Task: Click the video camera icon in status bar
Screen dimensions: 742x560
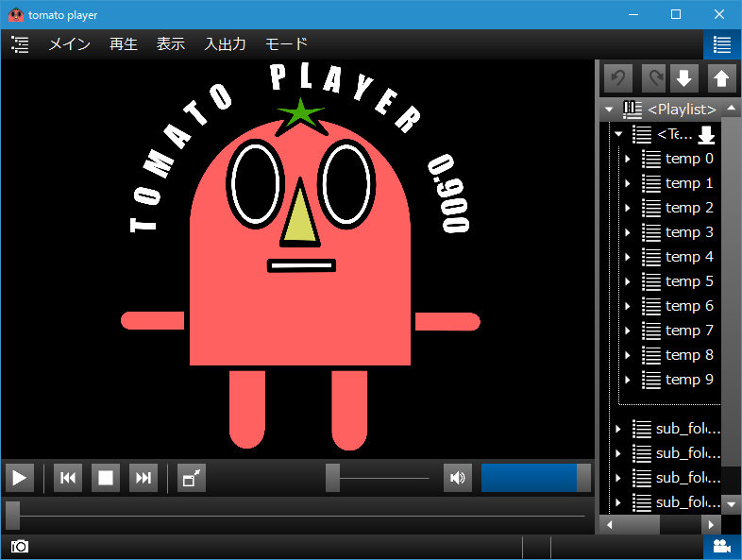Action: 722,547
